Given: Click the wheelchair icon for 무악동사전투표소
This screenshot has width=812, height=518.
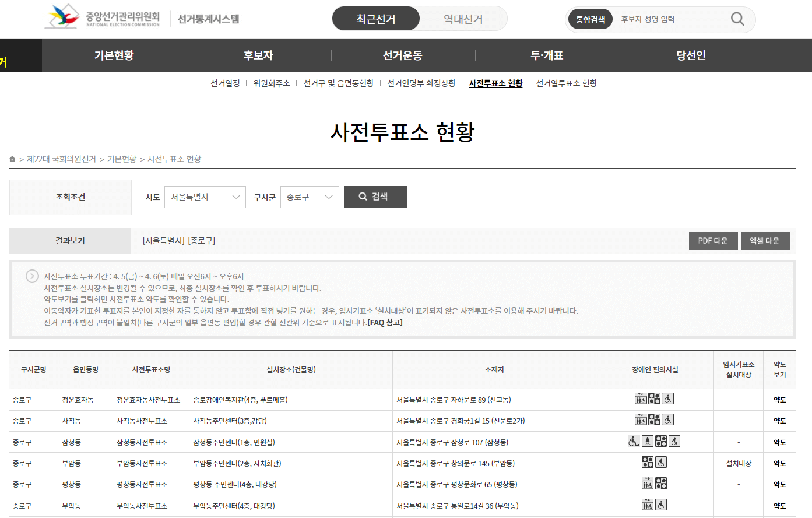Looking at the screenshot, I should point(661,505).
